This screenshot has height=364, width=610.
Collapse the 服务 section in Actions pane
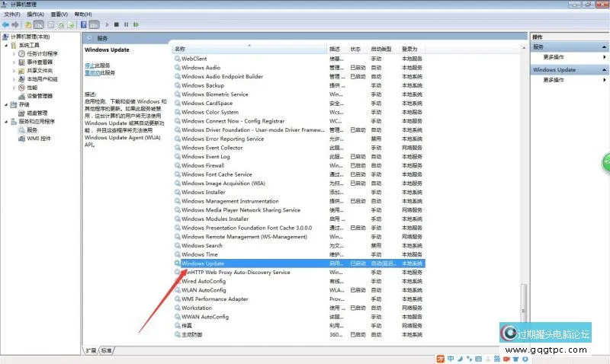[604, 47]
